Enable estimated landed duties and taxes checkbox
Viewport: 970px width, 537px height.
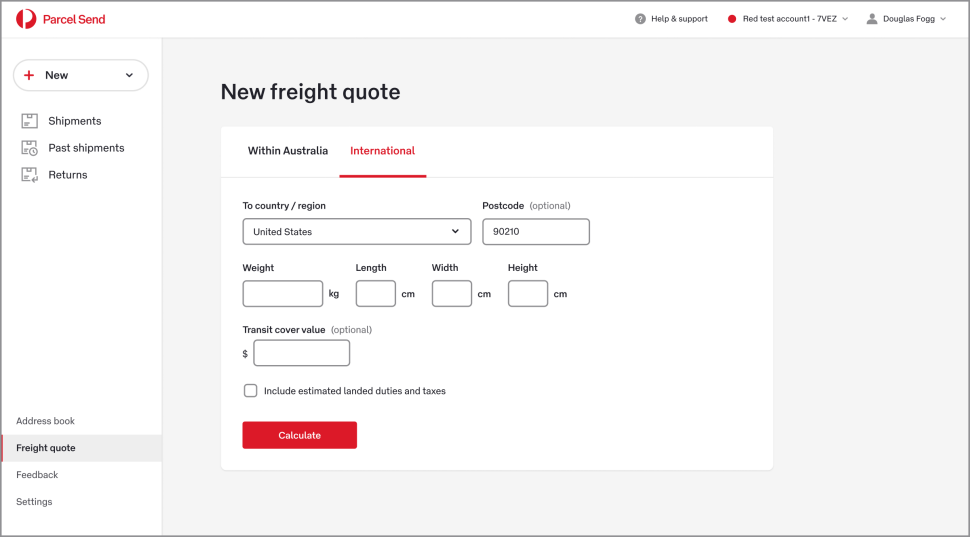250,391
